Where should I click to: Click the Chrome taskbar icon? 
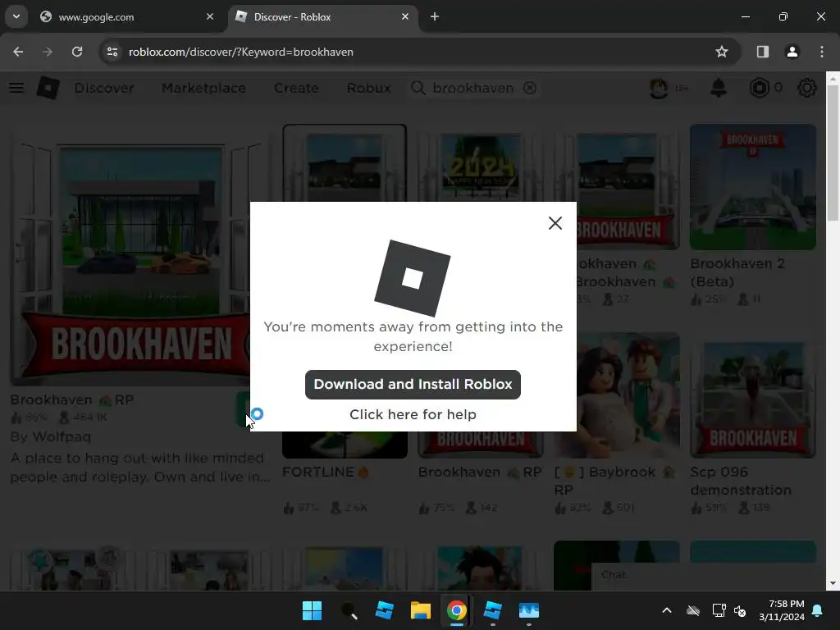pyautogui.click(x=456, y=610)
